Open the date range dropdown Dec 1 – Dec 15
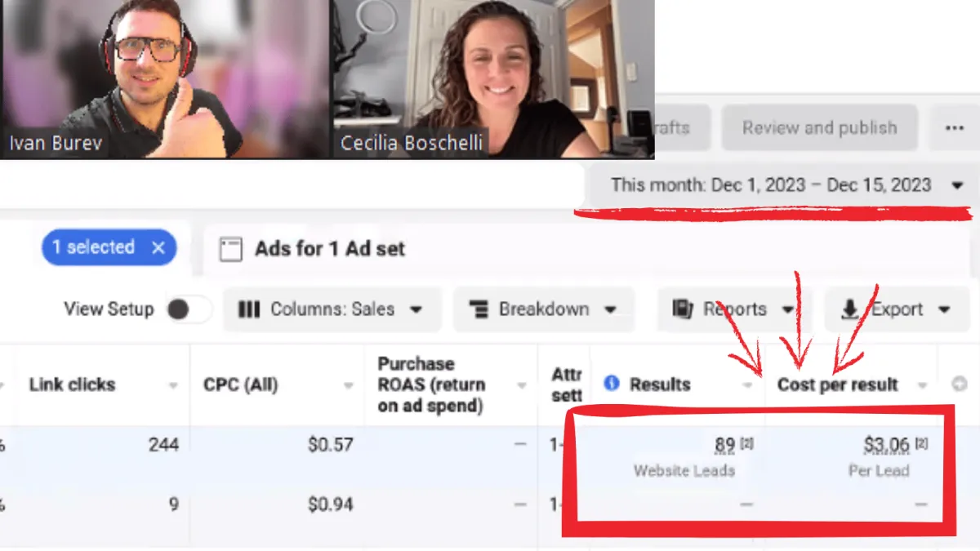This screenshot has width=980, height=551. [780, 184]
